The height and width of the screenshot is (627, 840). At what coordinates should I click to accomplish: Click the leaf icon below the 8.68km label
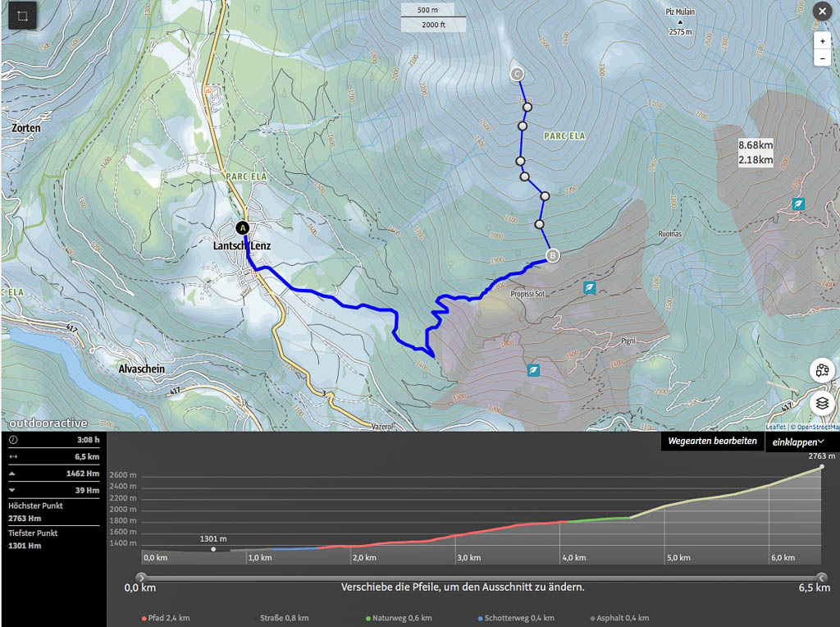tap(798, 204)
